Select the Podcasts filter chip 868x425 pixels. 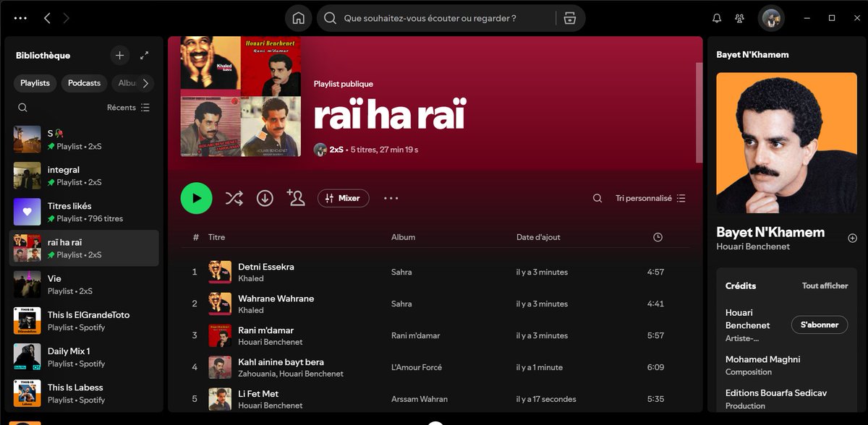[x=84, y=83]
